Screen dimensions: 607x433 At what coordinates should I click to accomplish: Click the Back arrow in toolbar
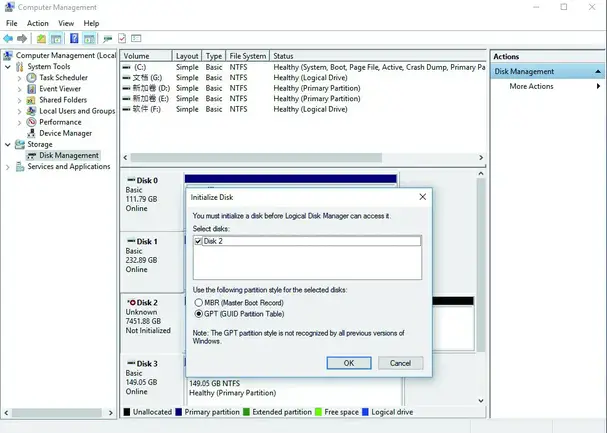pos(8,38)
